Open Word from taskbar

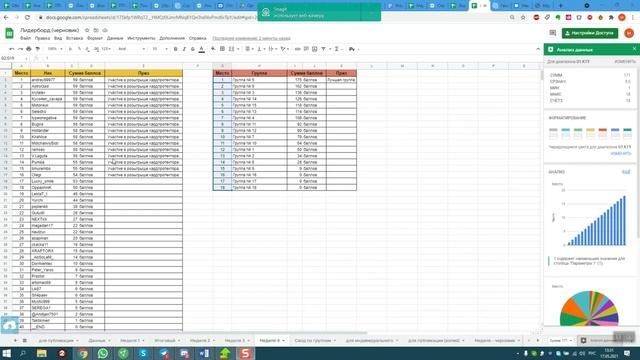(x=204, y=353)
